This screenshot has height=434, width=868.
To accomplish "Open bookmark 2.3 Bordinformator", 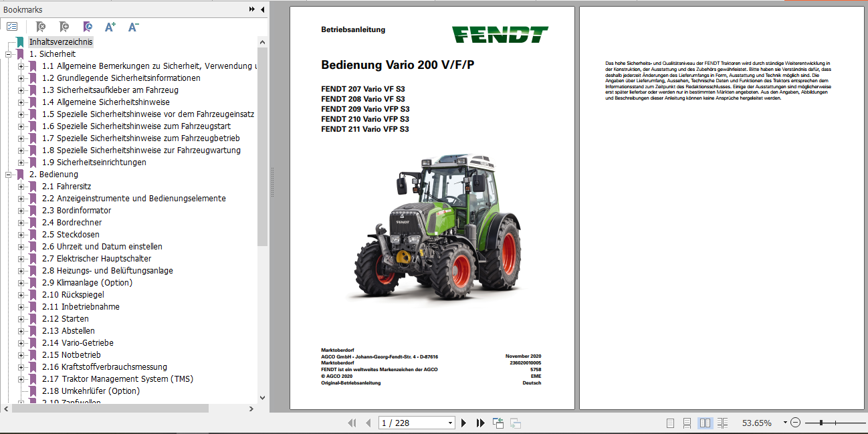I will [x=76, y=211].
